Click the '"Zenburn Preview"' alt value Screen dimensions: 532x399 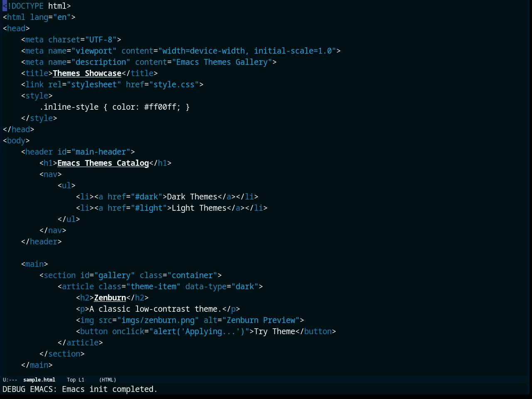pos(261,320)
